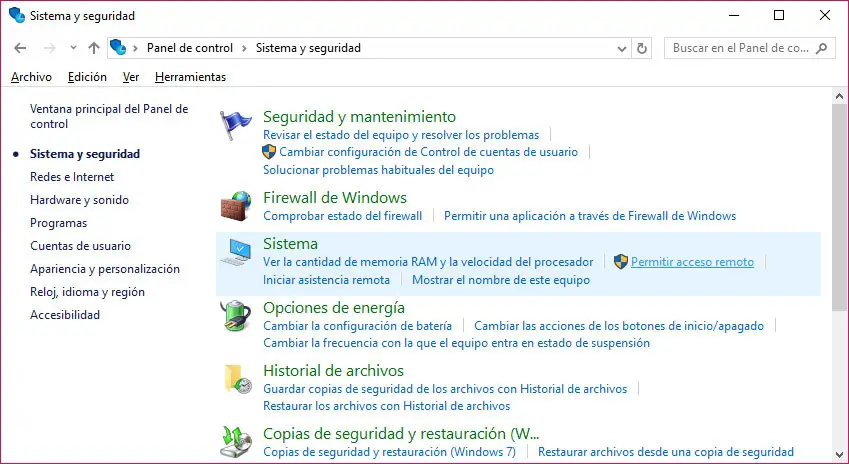849x464 pixels.
Task: Open Cambiar configuración de Control de cuentas
Action: 428,152
